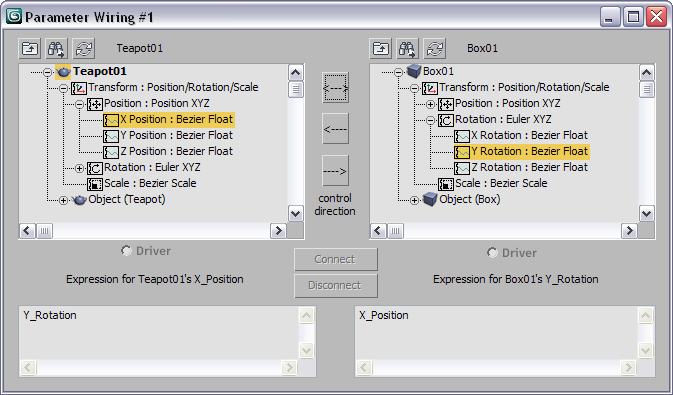Click the 3ds Max application icon in title bar
Screen dimensions: 673x395
point(13,17)
